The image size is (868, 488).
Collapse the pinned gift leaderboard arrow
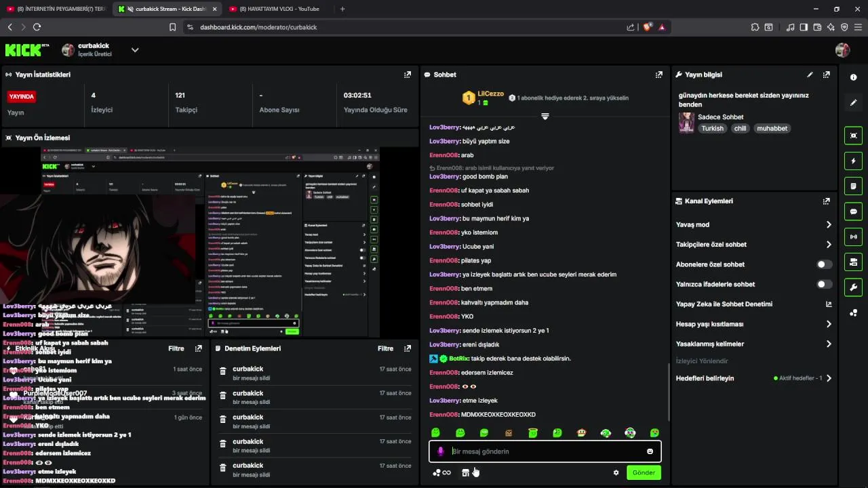coord(545,117)
